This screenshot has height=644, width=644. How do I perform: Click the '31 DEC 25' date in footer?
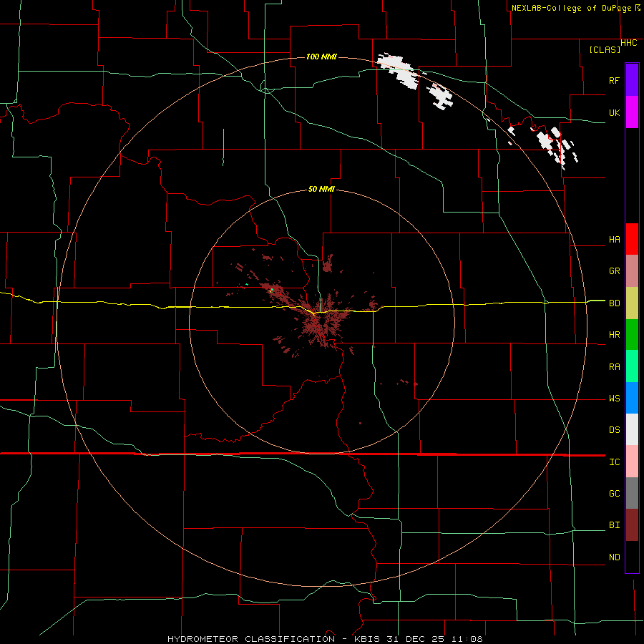point(416,639)
